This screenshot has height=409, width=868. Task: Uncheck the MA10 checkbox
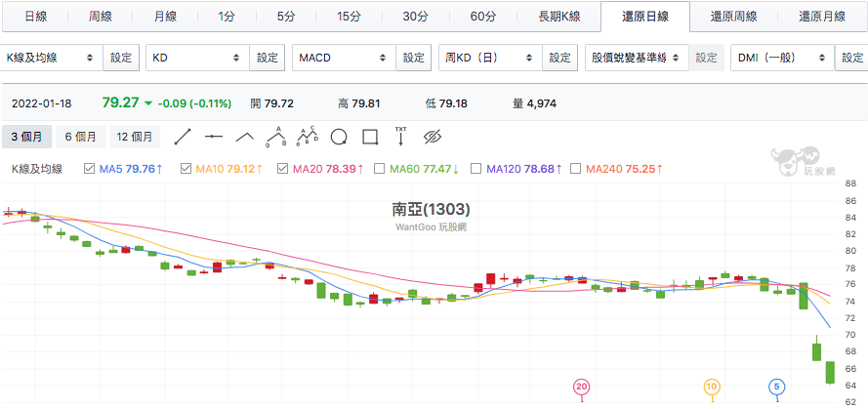186,169
